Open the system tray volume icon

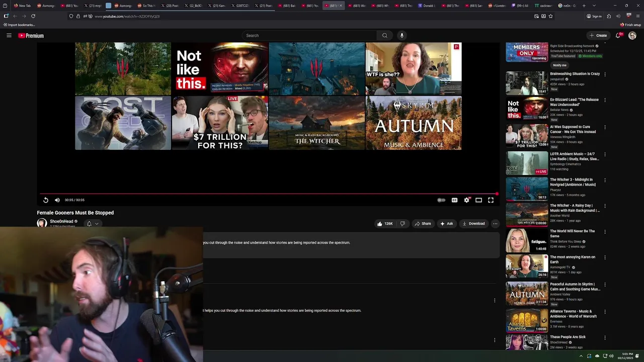pos(611,356)
